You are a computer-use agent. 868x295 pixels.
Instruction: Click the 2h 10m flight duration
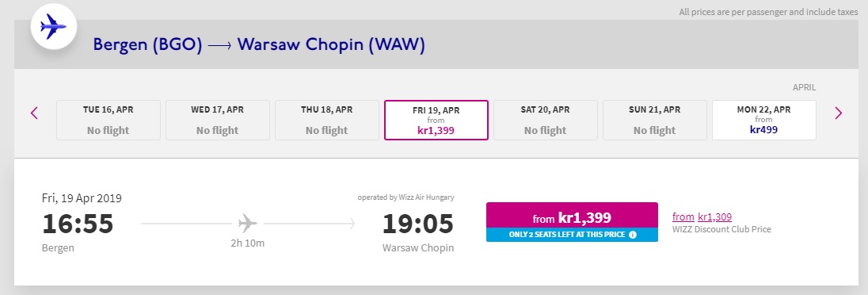pyautogui.click(x=247, y=243)
